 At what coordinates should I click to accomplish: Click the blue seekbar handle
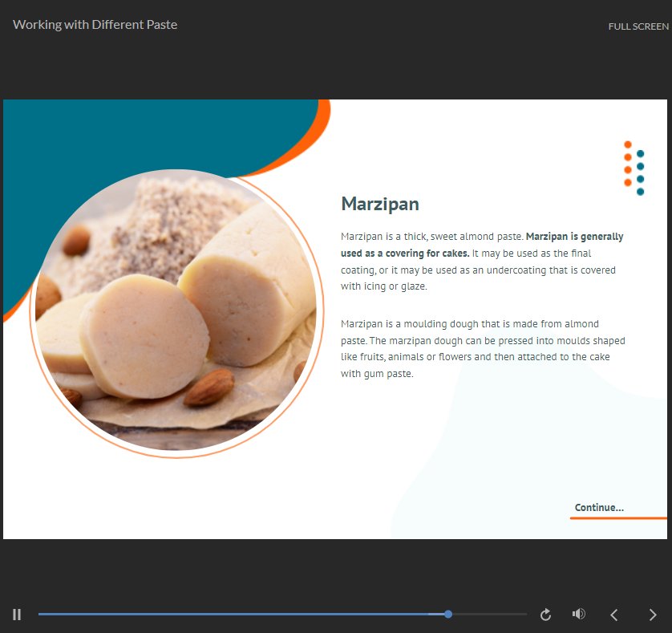coord(448,615)
